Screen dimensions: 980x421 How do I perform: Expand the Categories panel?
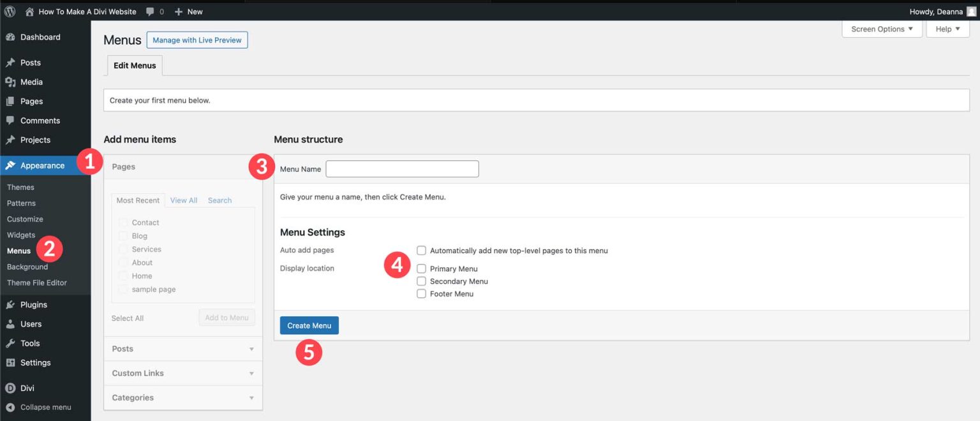(182, 397)
